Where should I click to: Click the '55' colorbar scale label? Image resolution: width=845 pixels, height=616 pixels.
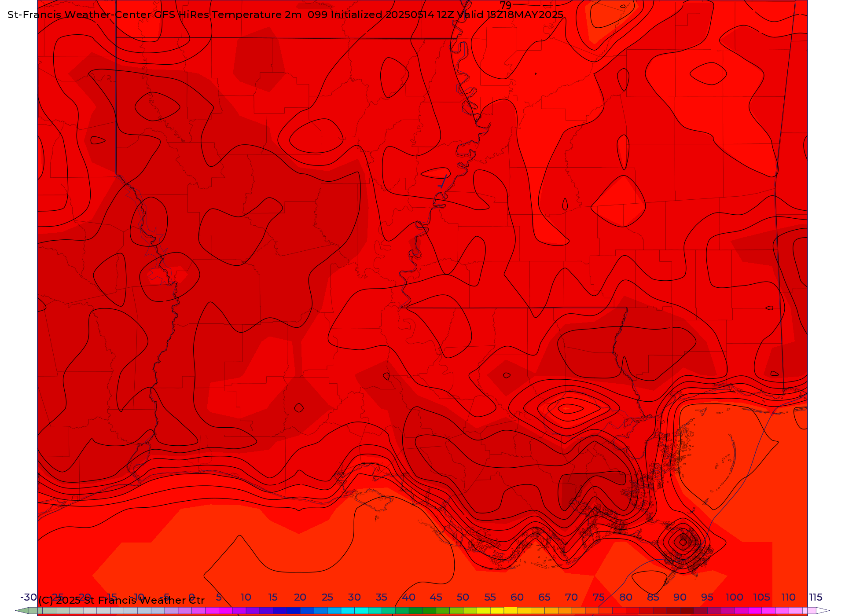490,597
